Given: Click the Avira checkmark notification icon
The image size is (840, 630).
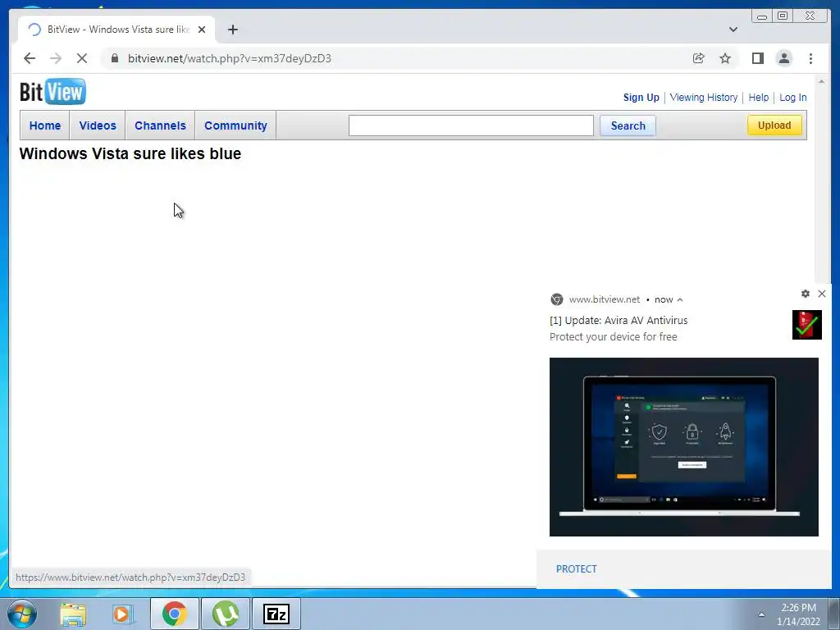Looking at the screenshot, I should click(807, 325).
